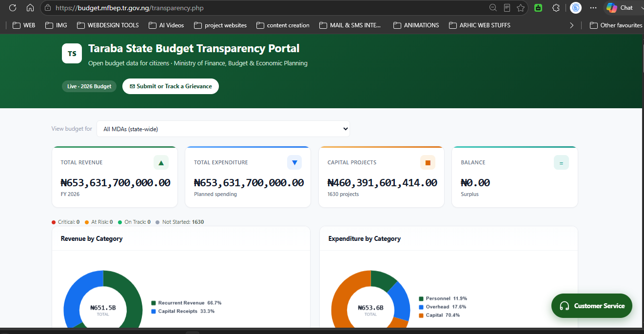Click the padlock site info icon
The height and width of the screenshot is (334, 644).
47,8
